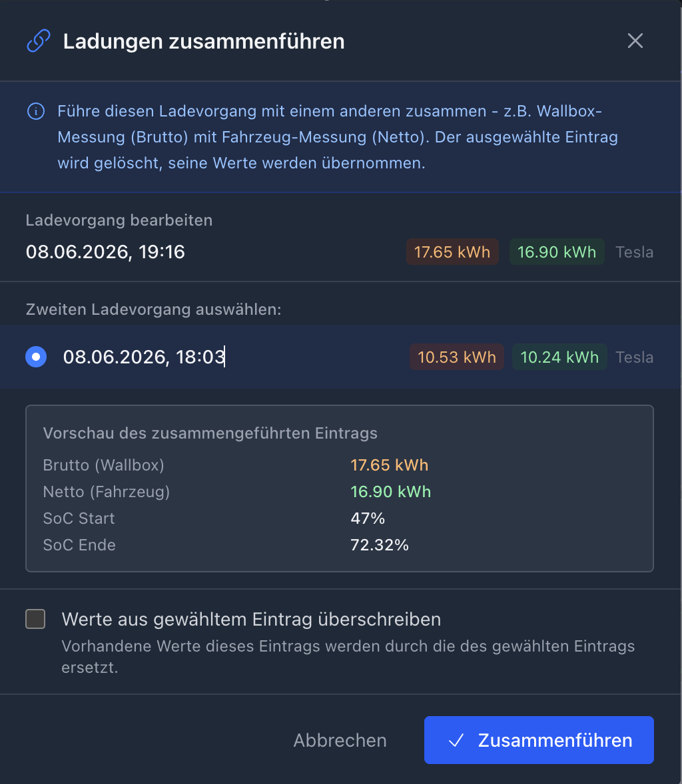Screen dimensions: 682x784
Task: Enable Werte aus gewähltem Eintrag überschreiben checkbox
Action: 35,619
